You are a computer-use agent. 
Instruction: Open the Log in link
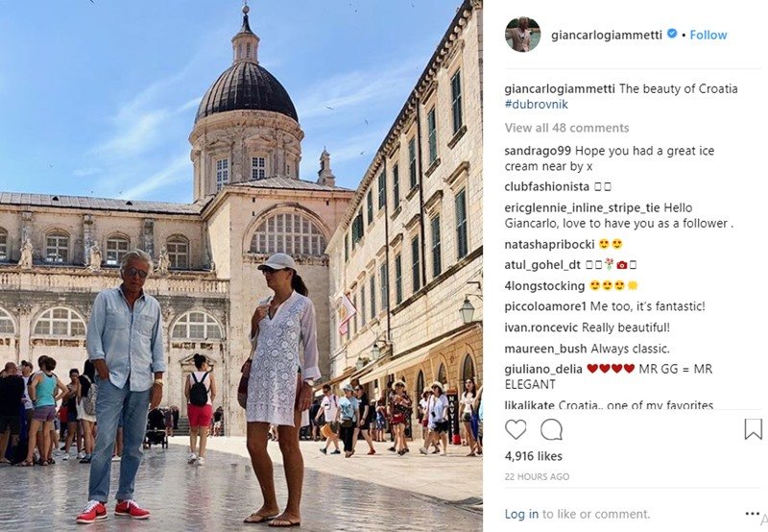521,514
